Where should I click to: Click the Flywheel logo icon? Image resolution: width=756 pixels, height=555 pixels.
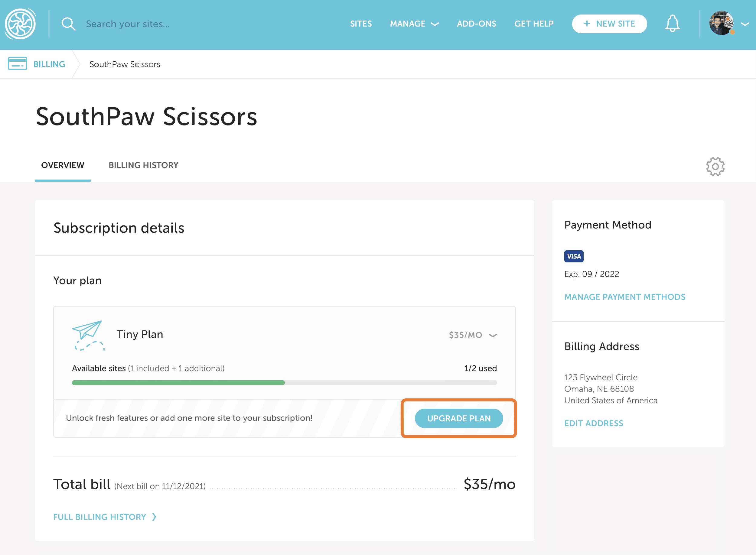pos(20,24)
